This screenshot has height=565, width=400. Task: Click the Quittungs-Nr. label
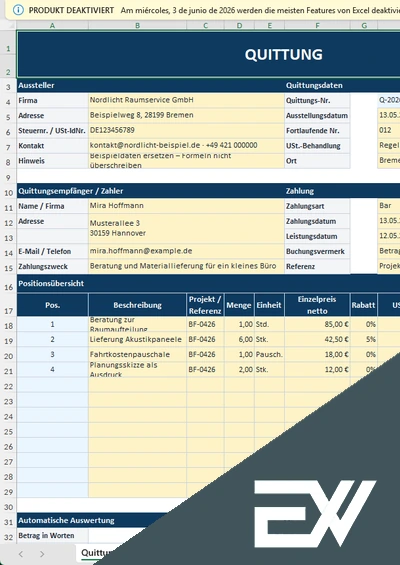[x=317, y=101]
